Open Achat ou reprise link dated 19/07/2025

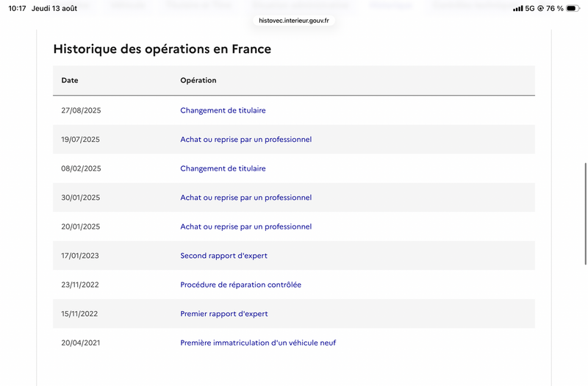click(x=245, y=140)
